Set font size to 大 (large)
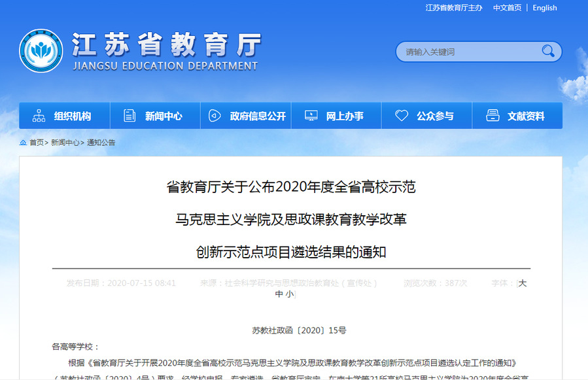 pos(522,283)
